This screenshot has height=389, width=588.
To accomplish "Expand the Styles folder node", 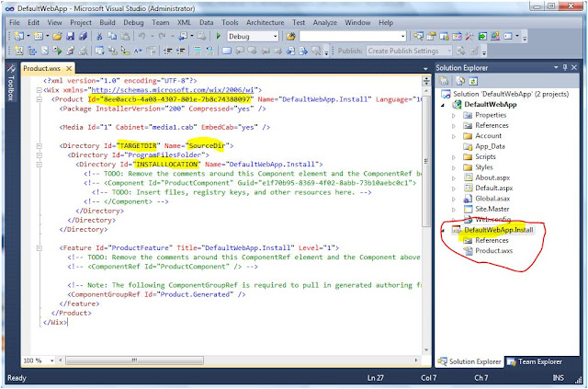I will (x=454, y=167).
